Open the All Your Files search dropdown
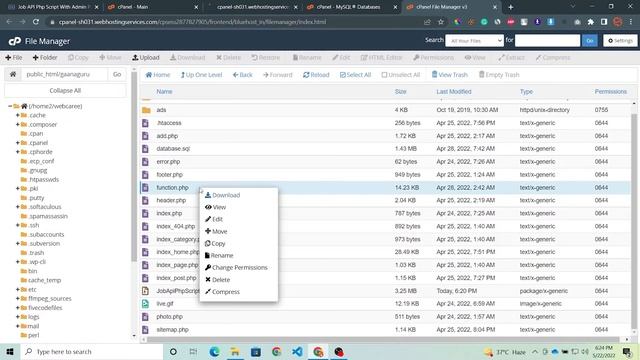Screen dimensions: 640x360 click(x=474, y=41)
